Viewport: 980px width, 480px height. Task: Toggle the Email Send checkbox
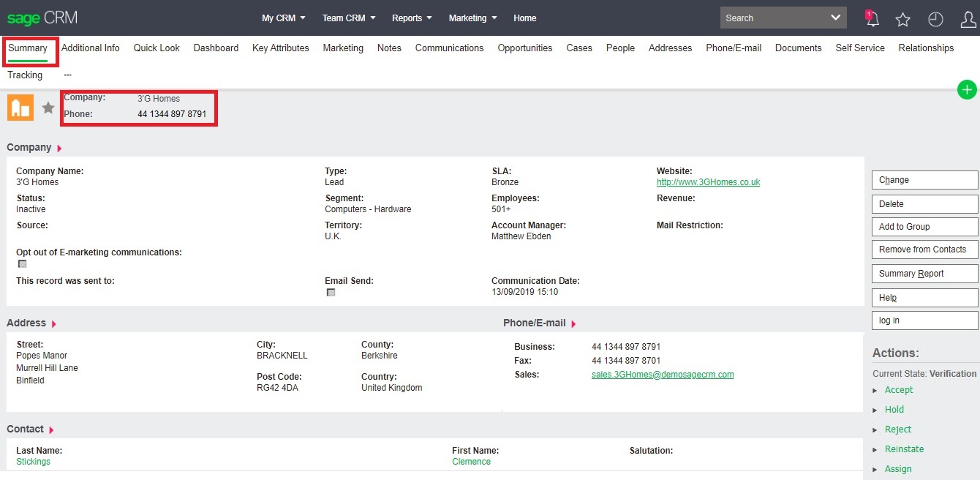(x=331, y=292)
